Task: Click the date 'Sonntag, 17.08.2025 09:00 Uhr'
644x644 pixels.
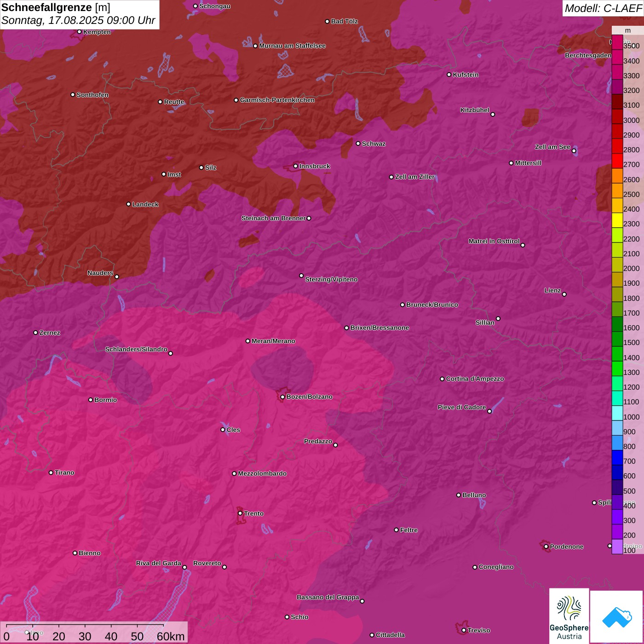Action: 78,21
